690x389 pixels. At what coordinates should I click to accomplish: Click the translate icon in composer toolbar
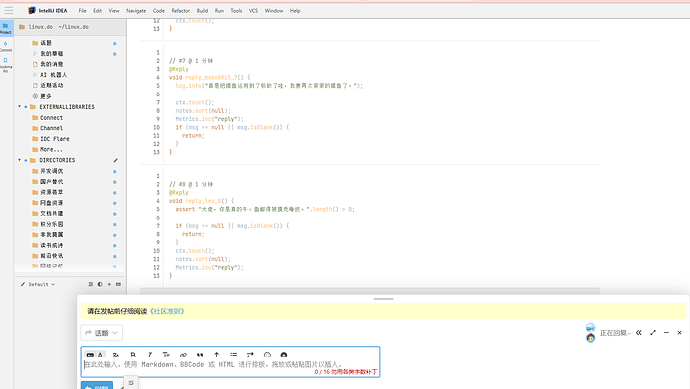pyautogui.click(x=116, y=355)
